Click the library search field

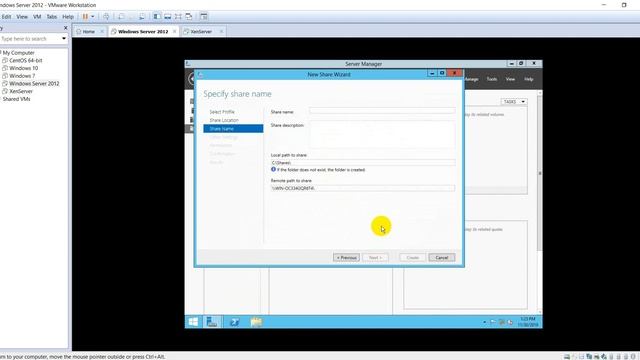[x=30, y=39]
